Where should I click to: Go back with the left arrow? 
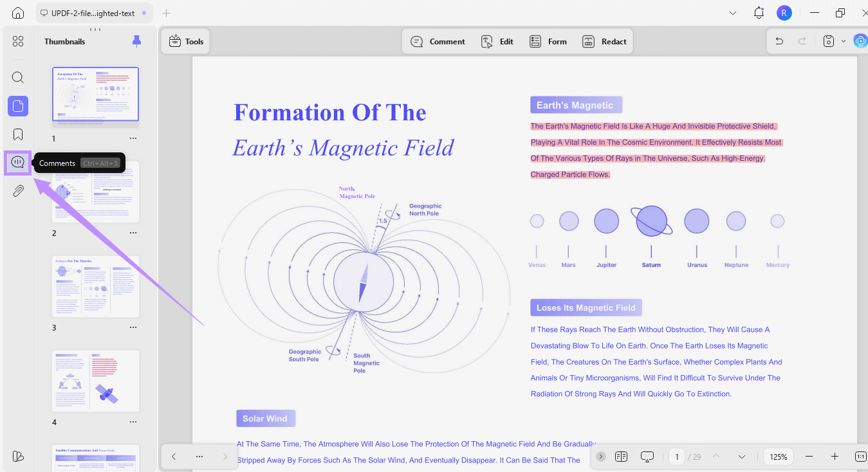(174, 457)
